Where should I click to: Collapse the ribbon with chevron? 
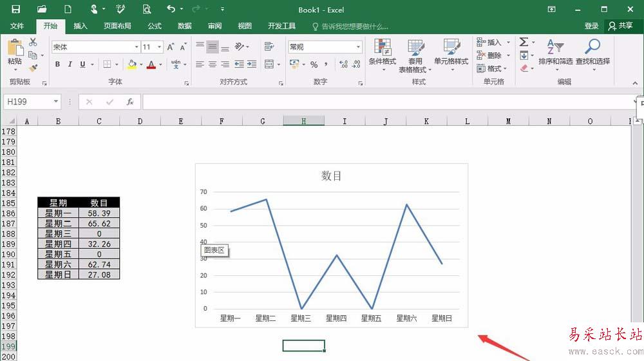coord(635,83)
